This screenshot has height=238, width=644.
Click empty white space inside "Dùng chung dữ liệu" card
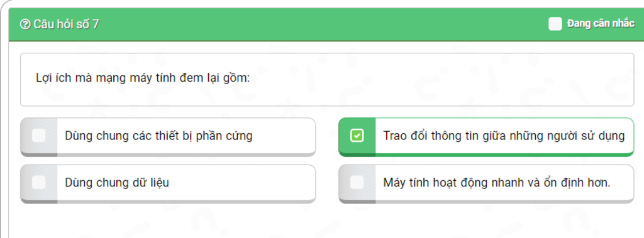[x=242, y=183]
